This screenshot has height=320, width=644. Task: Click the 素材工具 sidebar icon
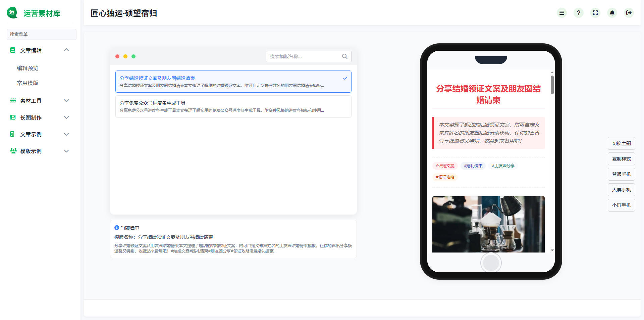pos(13,100)
